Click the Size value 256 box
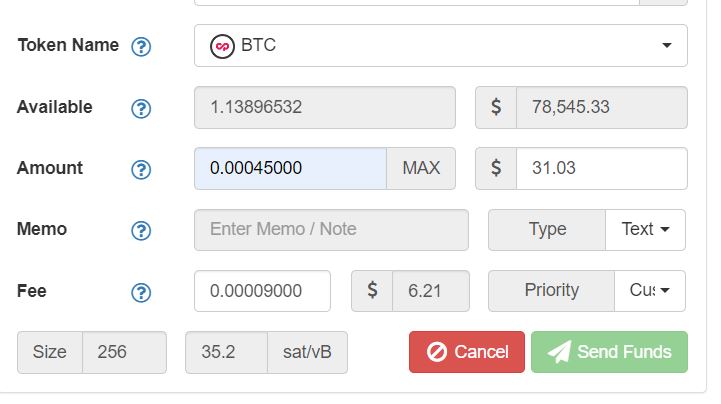This screenshot has width=721, height=404. pyautogui.click(x=124, y=353)
